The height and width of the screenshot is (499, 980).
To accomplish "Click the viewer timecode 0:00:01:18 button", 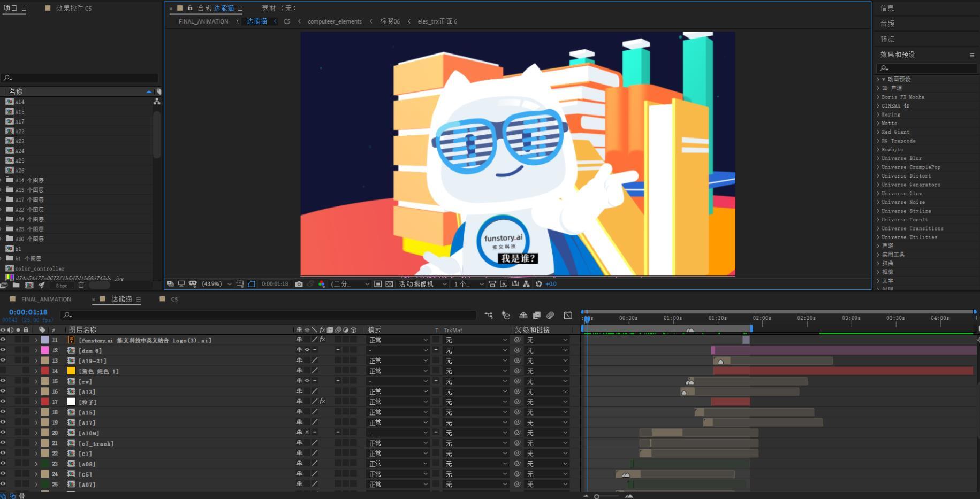I will click(x=275, y=284).
